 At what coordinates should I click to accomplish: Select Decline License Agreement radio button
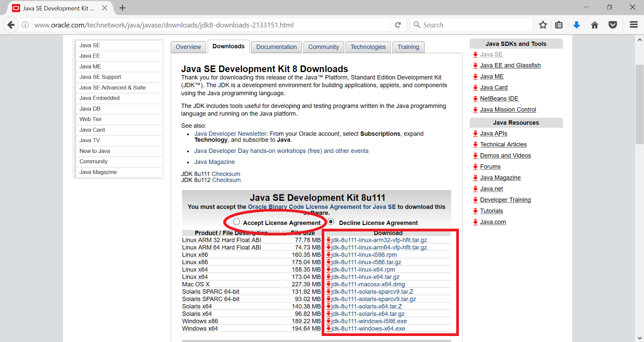[x=331, y=222]
